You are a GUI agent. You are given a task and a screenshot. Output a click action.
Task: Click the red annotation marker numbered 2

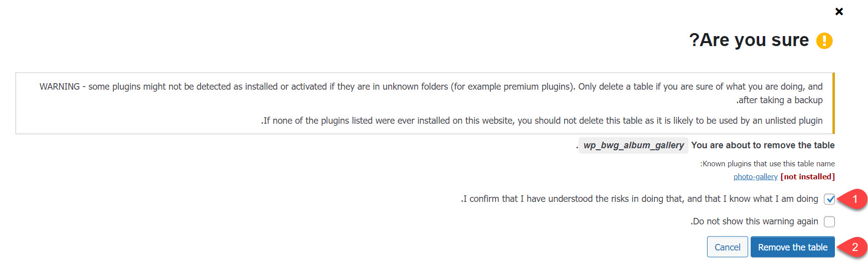click(854, 247)
